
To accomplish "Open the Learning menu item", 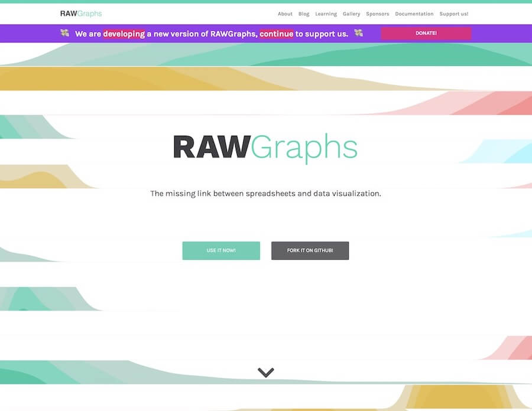I will pyautogui.click(x=326, y=14).
